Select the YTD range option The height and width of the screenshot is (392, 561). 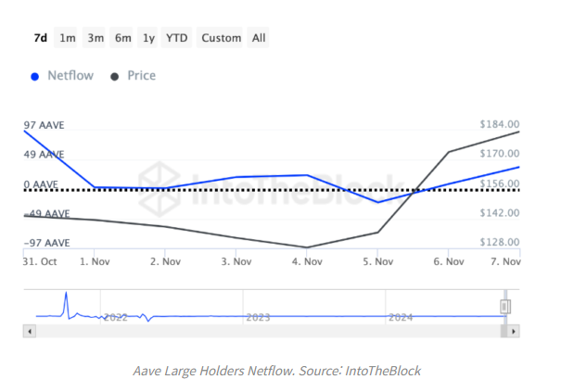pos(176,38)
